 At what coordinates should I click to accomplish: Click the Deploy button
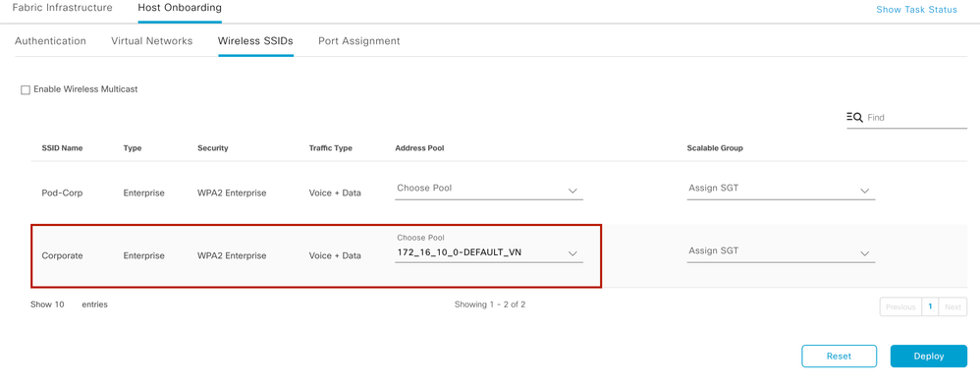click(x=929, y=356)
